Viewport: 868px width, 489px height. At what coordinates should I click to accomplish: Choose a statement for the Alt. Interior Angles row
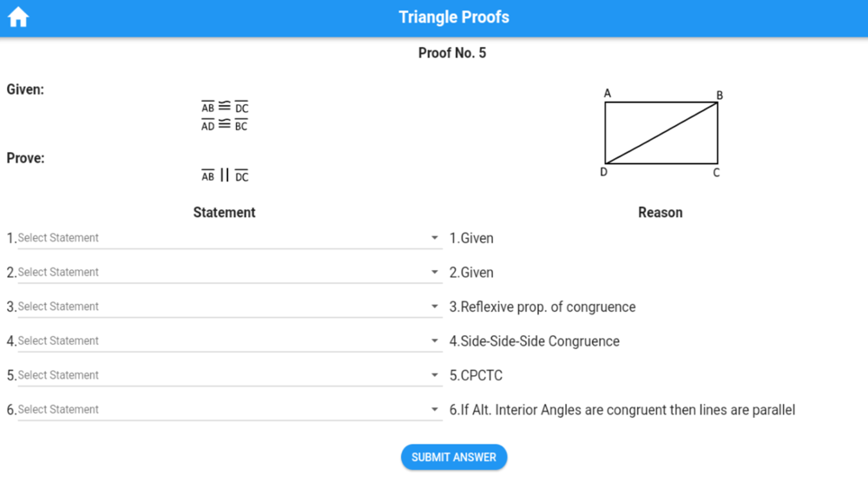(230, 410)
